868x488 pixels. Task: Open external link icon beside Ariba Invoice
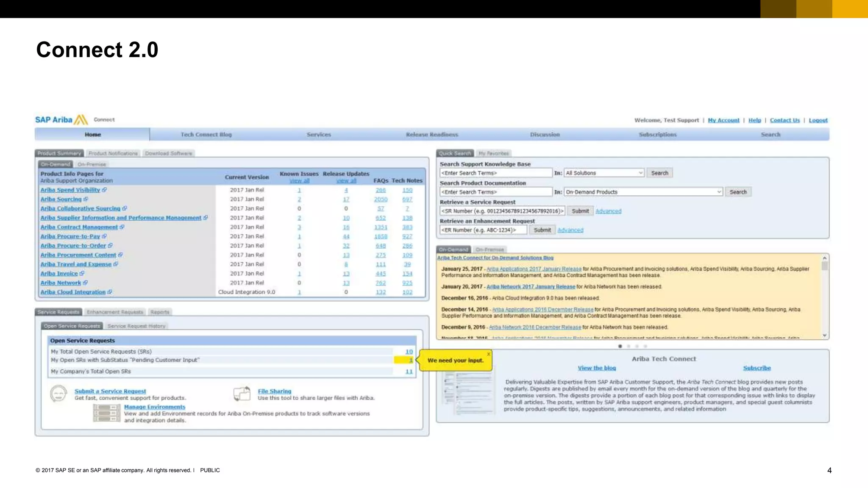pyautogui.click(x=82, y=273)
